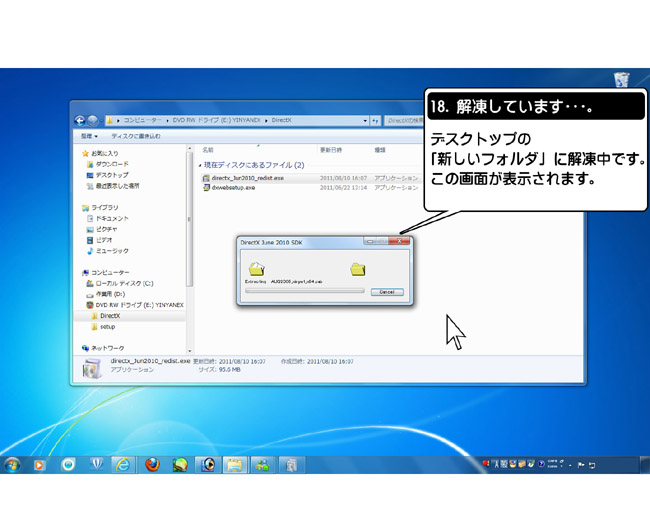Open ライブラリ in the navigation pane

(100, 208)
